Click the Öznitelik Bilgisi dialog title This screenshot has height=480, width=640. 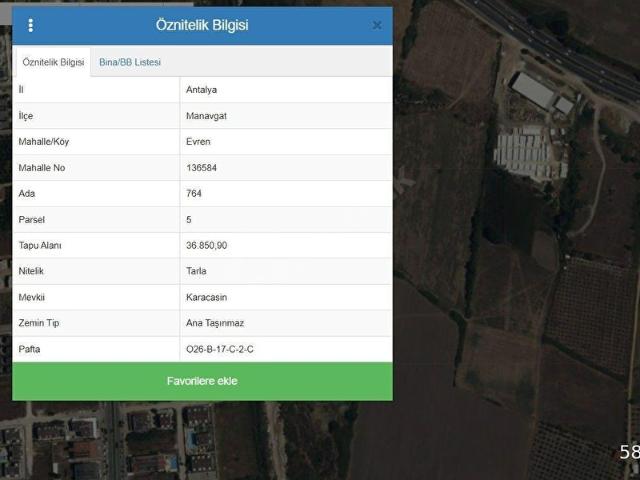click(x=202, y=25)
